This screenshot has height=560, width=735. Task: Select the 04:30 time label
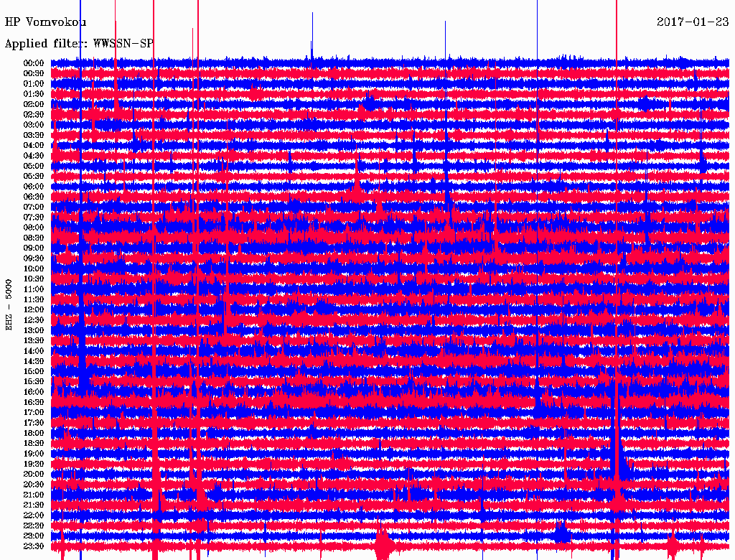(34, 156)
